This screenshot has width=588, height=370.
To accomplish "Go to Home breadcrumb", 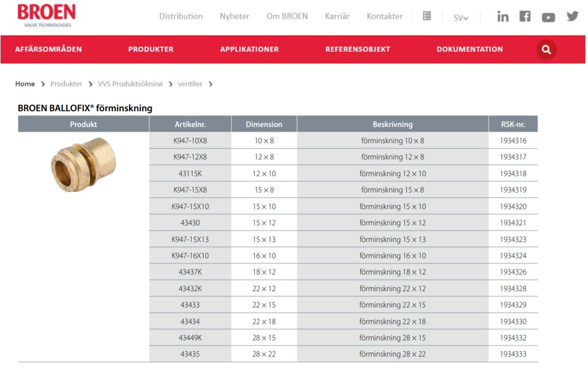I will (25, 84).
